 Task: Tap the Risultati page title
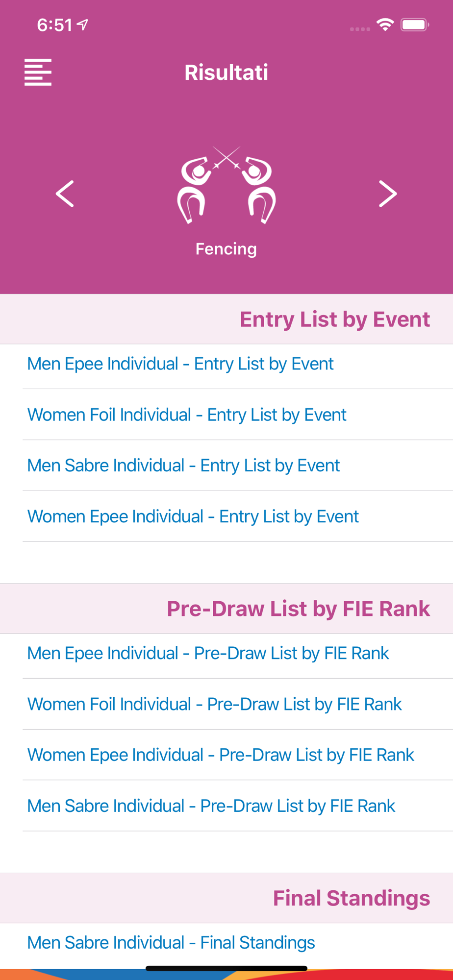pyautogui.click(x=226, y=73)
